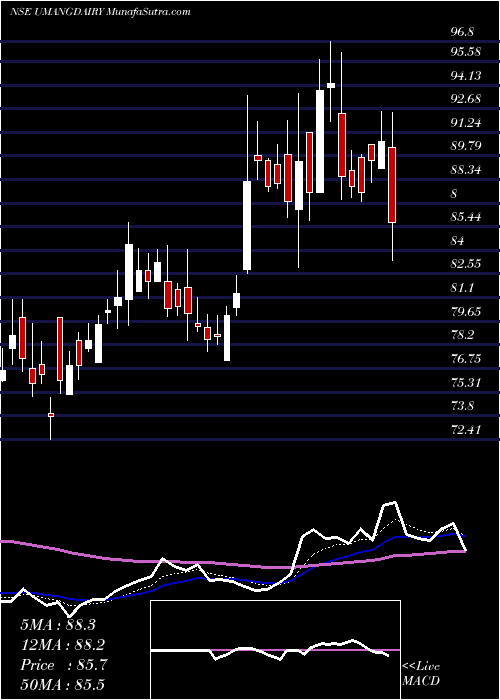This screenshot has width=500, height=700.
Task: Click the 'Price : 85.7' value text
Action: pyautogui.click(x=64, y=665)
